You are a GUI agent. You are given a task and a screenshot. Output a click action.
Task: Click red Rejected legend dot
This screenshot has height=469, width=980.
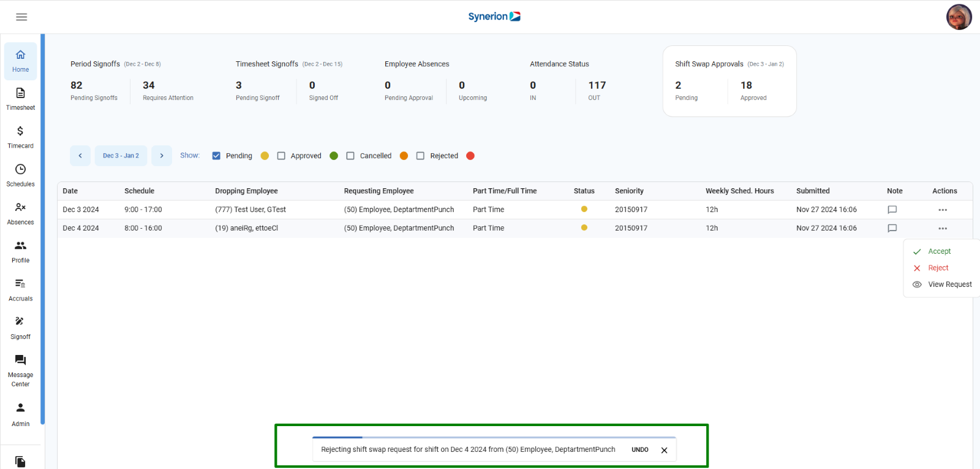coord(470,156)
